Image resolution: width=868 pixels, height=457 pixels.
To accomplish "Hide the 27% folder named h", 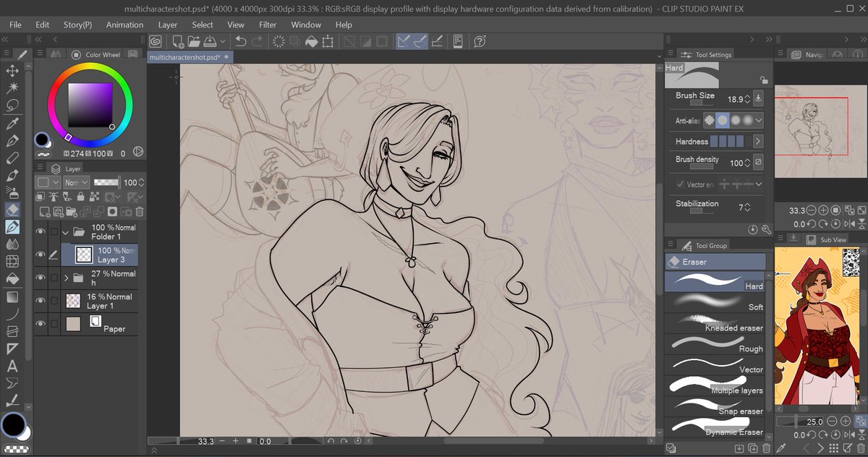I will 41,278.
